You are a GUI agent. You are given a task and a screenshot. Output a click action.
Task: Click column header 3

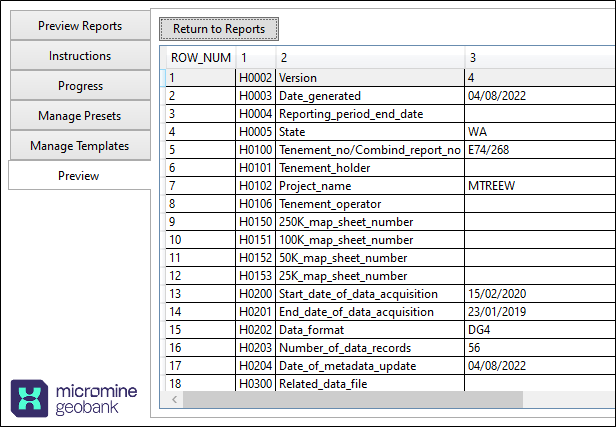[538, 58]
